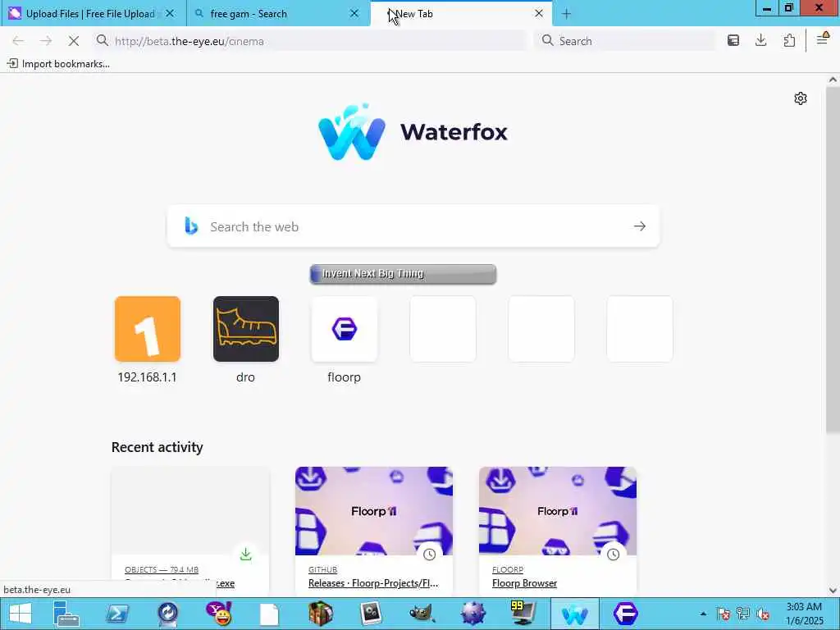Open the monitor with 99 badge taskbar icon
840x630 pixels.
pyautogui.click(x=523, y=614)
